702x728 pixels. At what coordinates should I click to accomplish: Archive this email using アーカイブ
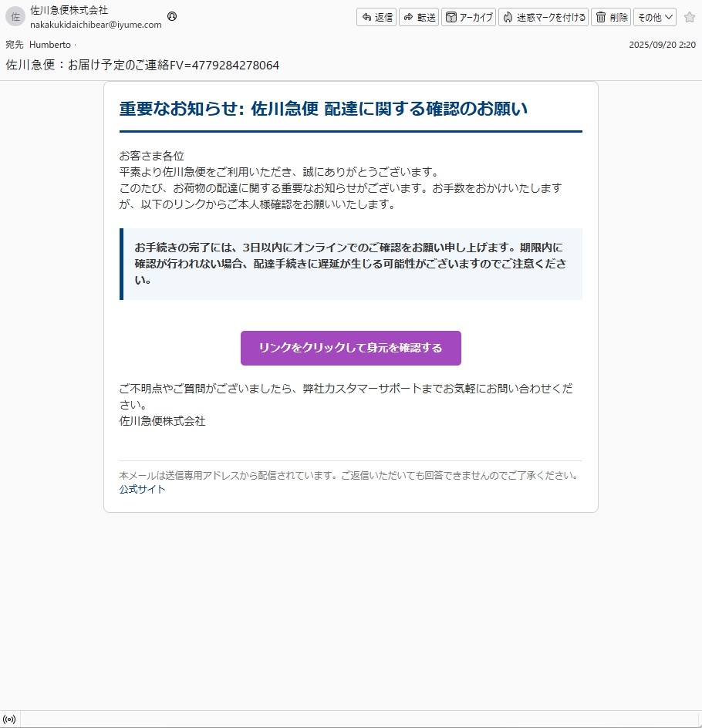point(468,17)
